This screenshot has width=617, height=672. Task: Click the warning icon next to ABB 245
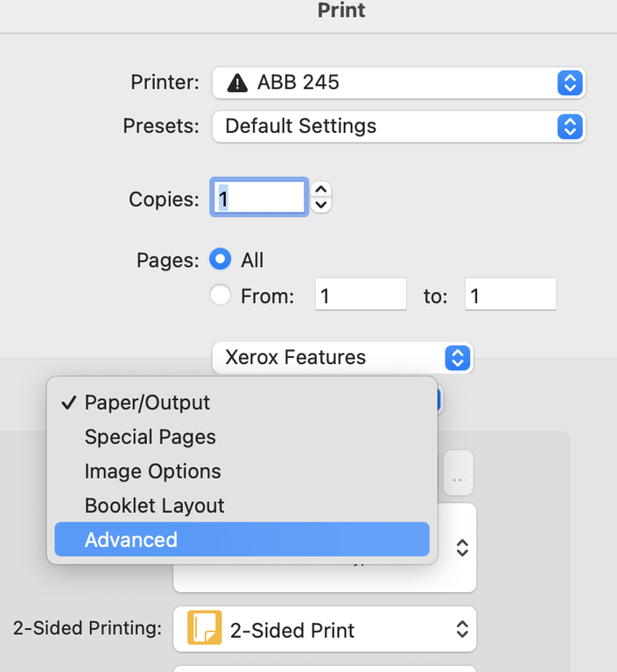tap(237, 83)
